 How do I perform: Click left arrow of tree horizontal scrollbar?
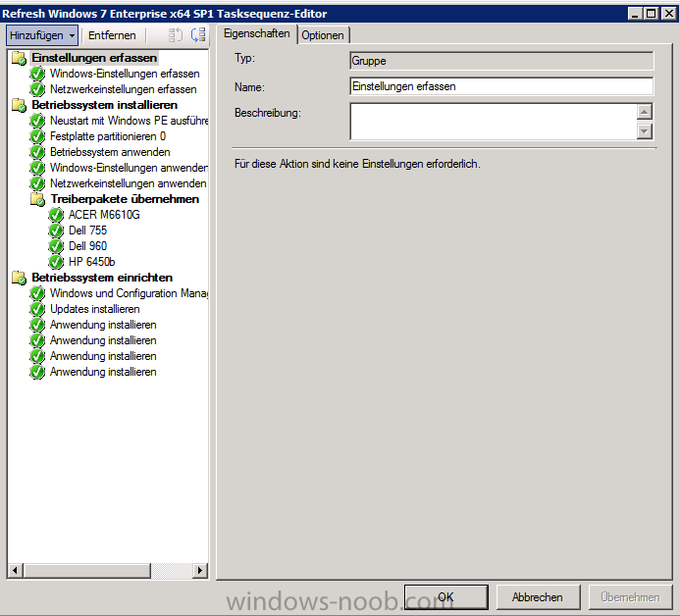(15, 570)
